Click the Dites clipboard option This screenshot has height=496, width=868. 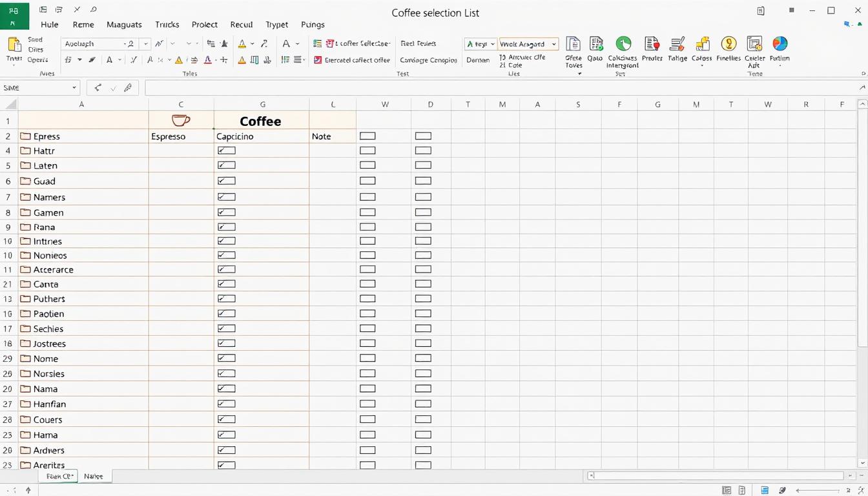tap(36, 50)
